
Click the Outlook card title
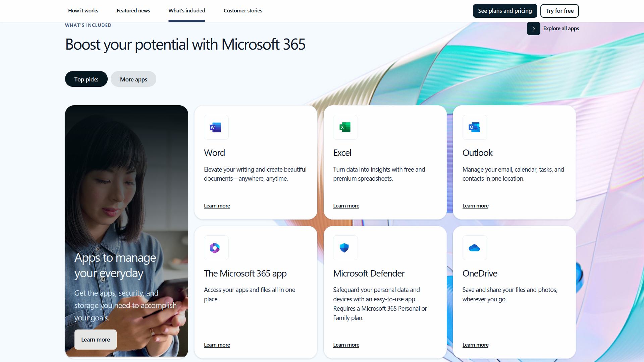[x=477, y=153]
